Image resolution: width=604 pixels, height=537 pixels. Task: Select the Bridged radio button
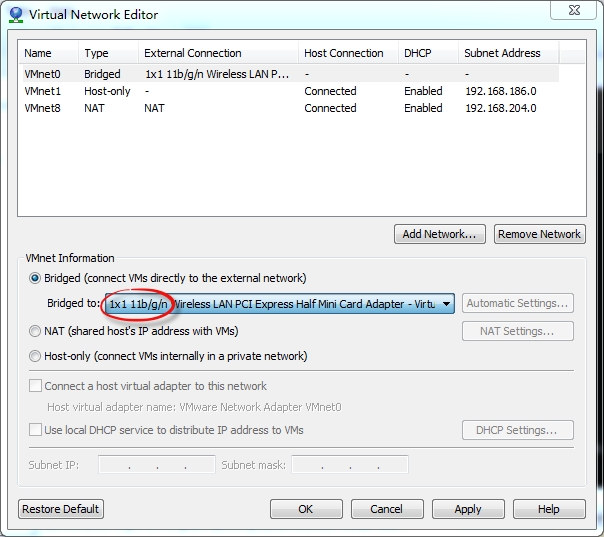(x=35, y=278)
